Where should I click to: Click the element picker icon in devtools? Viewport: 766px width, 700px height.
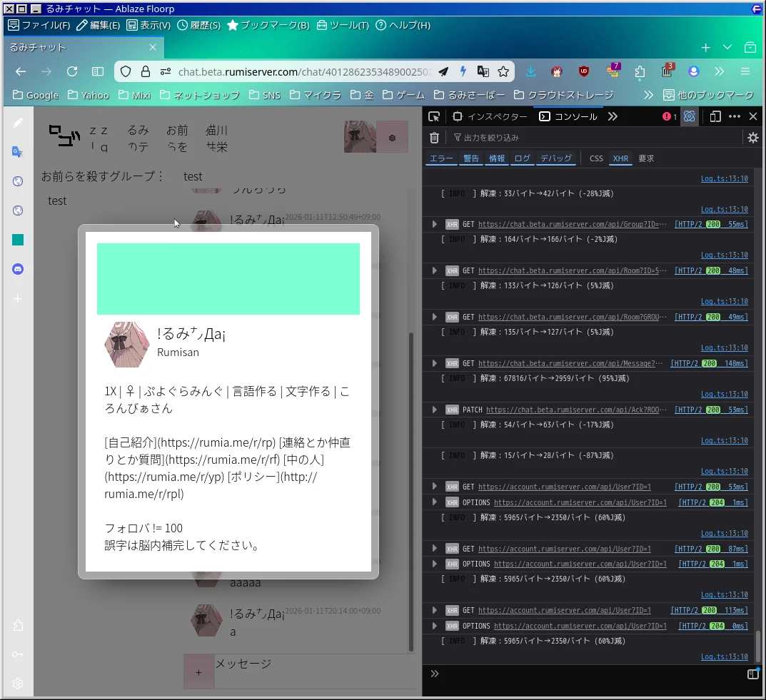434,117
